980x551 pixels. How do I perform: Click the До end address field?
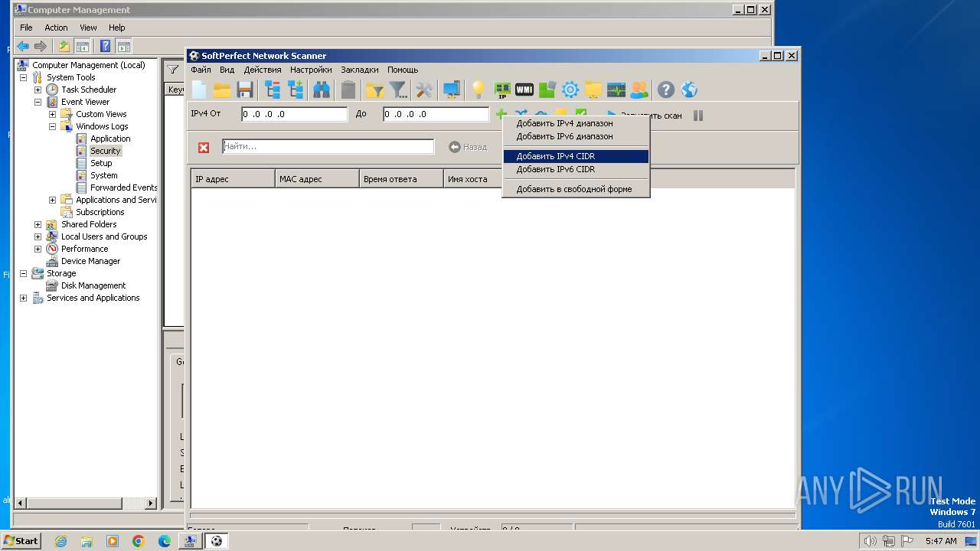436,115
